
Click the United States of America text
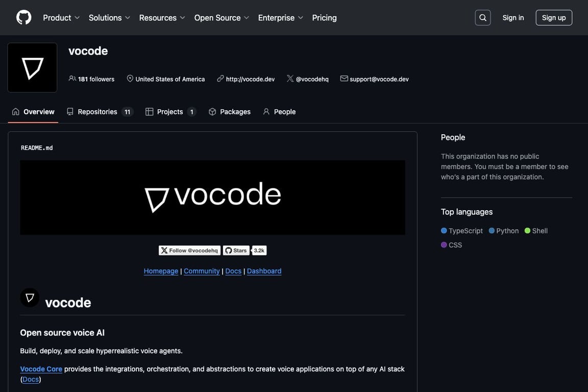coord(170,79)
